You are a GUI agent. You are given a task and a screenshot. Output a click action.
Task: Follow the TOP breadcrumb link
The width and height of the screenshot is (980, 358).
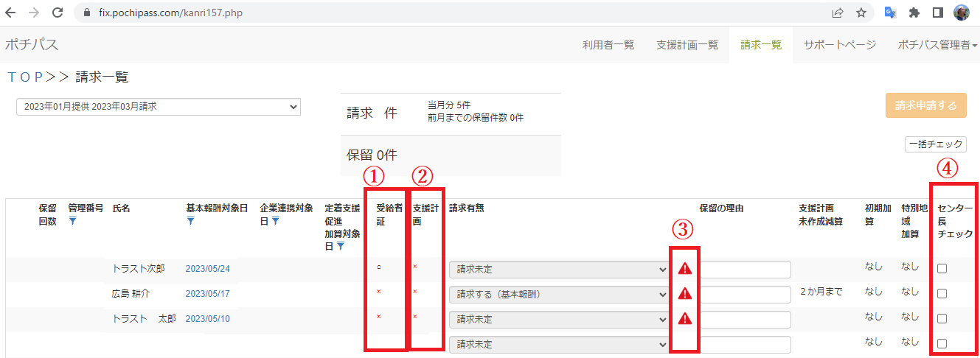[x=24, y=77]
